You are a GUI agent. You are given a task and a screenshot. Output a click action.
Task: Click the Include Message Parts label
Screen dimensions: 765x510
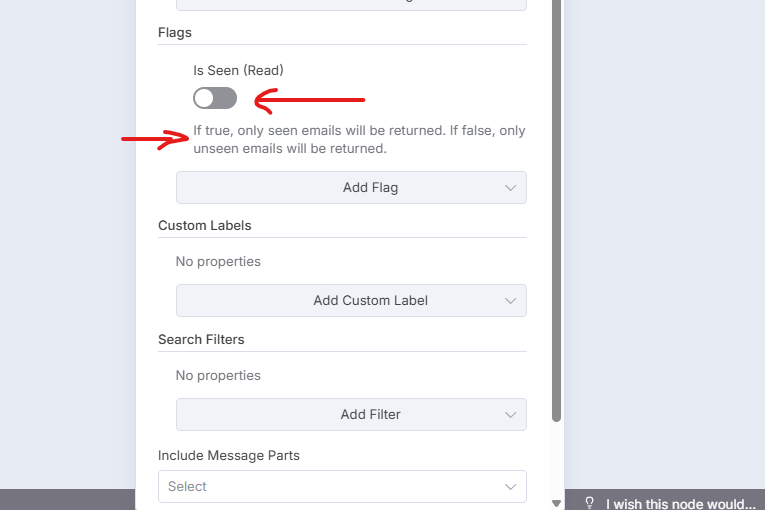pos(229,455)
